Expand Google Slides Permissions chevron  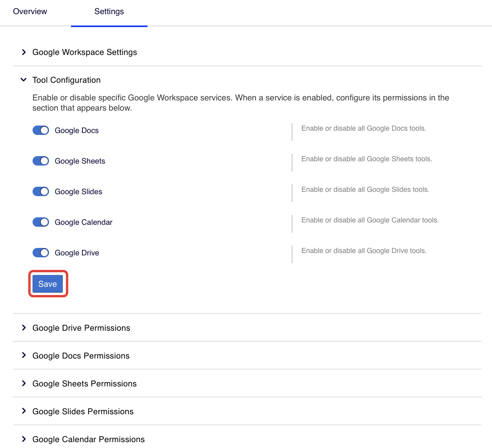[x=24, y=412]
